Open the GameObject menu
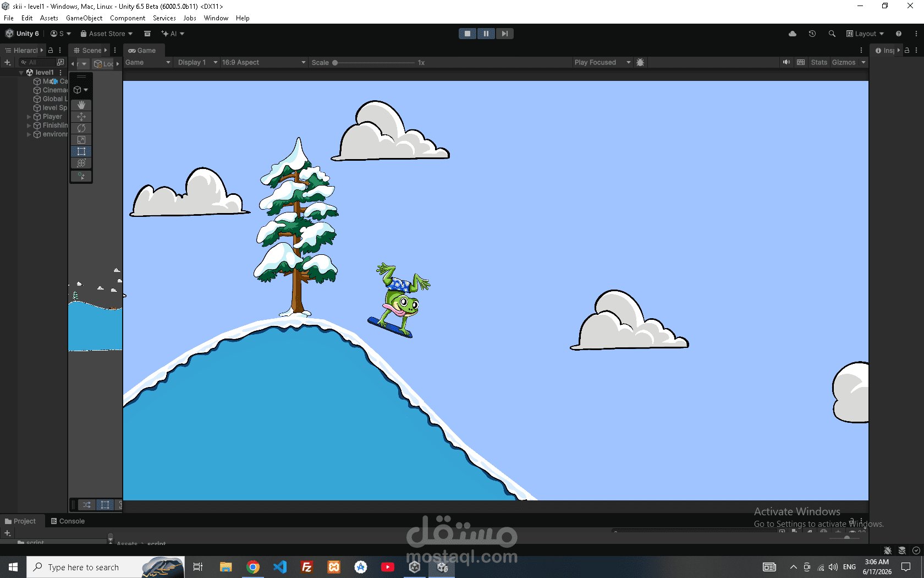This screenshot has width=924, height=578. (84, 18)
